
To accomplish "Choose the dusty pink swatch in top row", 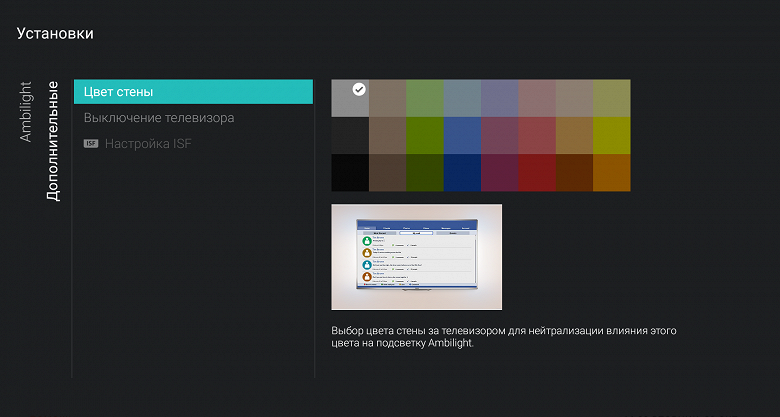I will [x=537, y=98].
